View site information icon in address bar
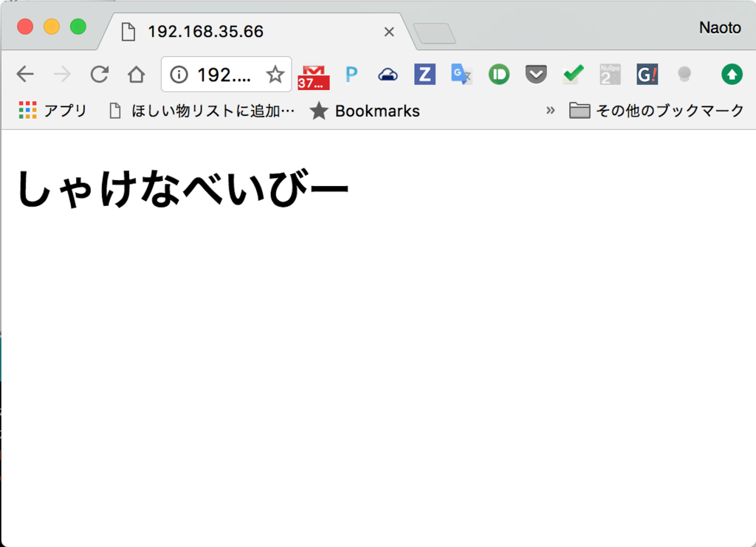The image size is (756, 547). coord(179,75)
